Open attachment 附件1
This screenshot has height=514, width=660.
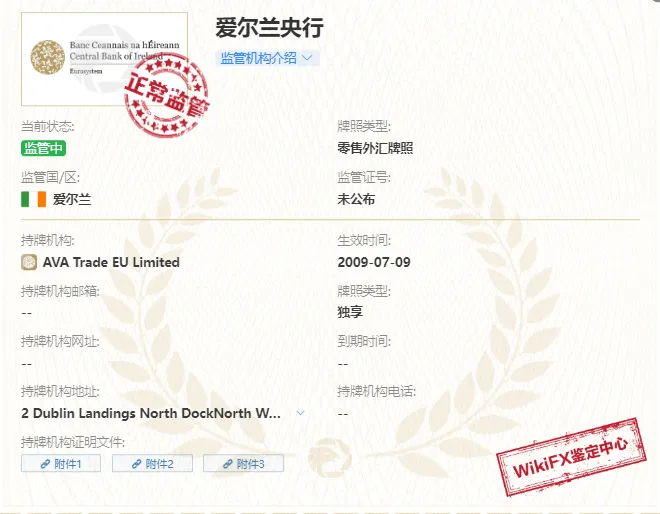61,463
